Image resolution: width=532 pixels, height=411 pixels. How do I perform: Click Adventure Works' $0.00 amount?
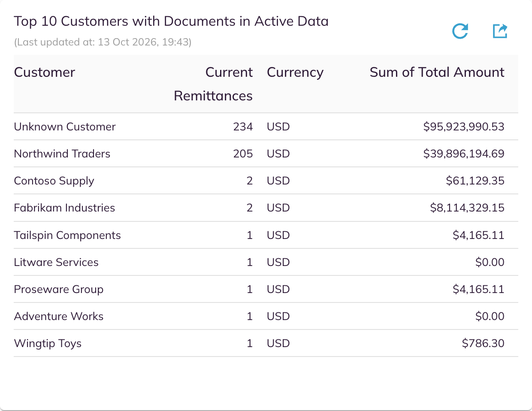coord(490,316)
